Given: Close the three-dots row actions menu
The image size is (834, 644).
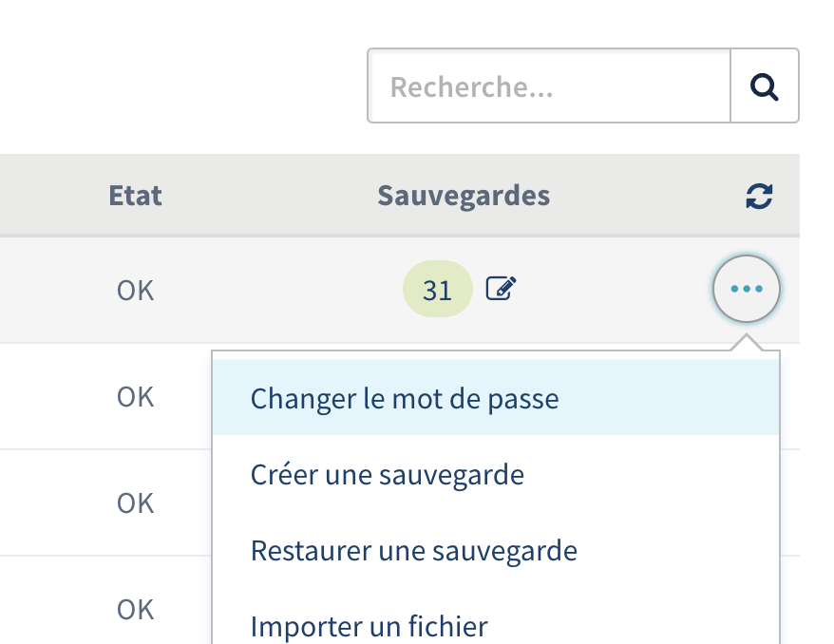Looking at the screenshot, I should pyautogui.click(x=747, y=289).
